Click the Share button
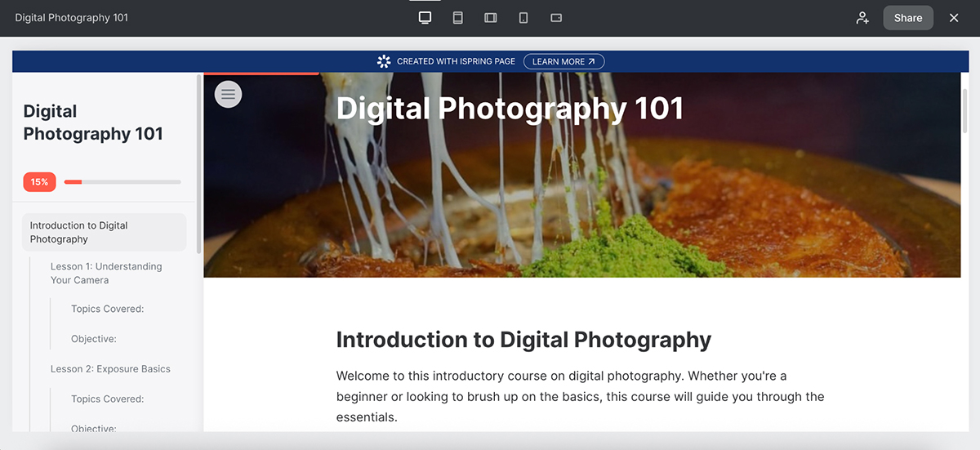980x450 pixels. [x=908, y=18]
